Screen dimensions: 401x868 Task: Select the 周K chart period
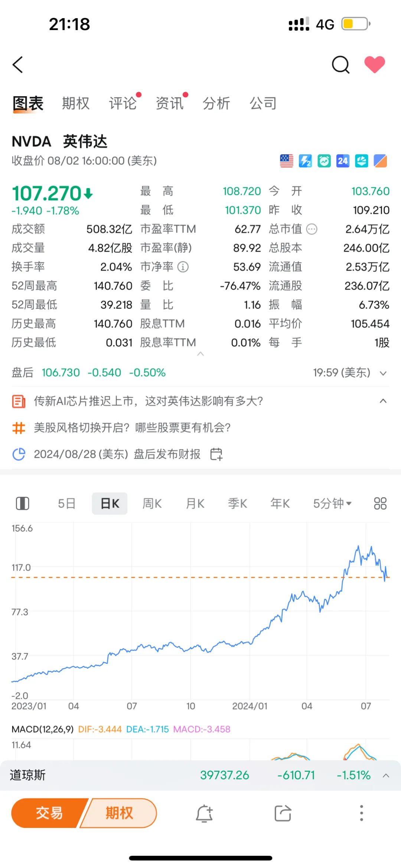152,504
